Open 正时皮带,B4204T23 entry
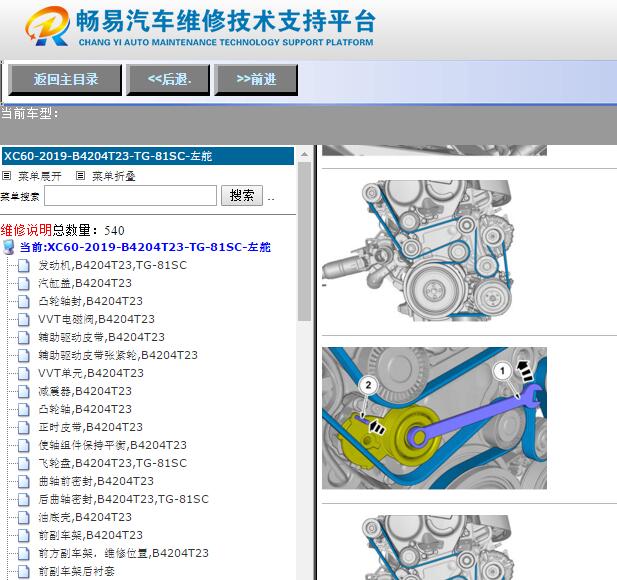This screenshot has width=617, height=580. 91,427
